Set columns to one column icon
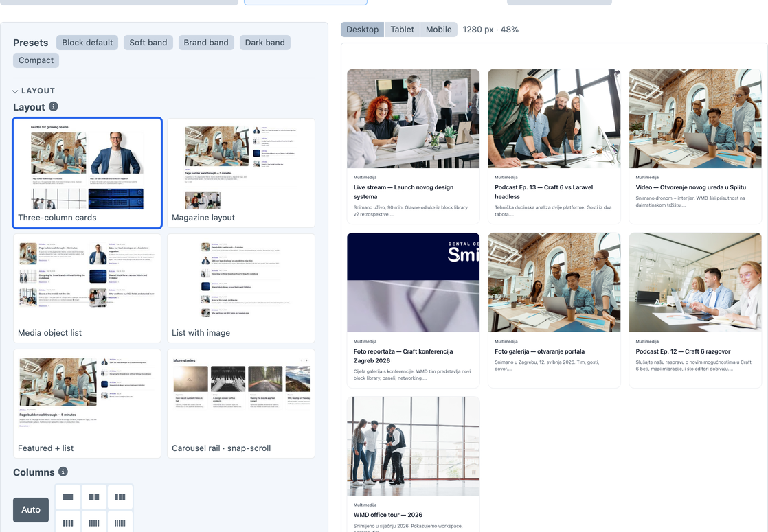The width and height of the screenshot is (768, 532). pos(68,497)
